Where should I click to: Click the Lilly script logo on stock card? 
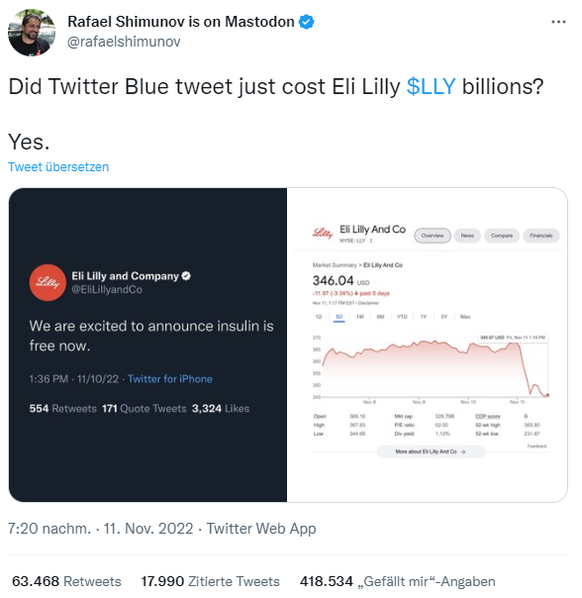[x=323, y=233]
